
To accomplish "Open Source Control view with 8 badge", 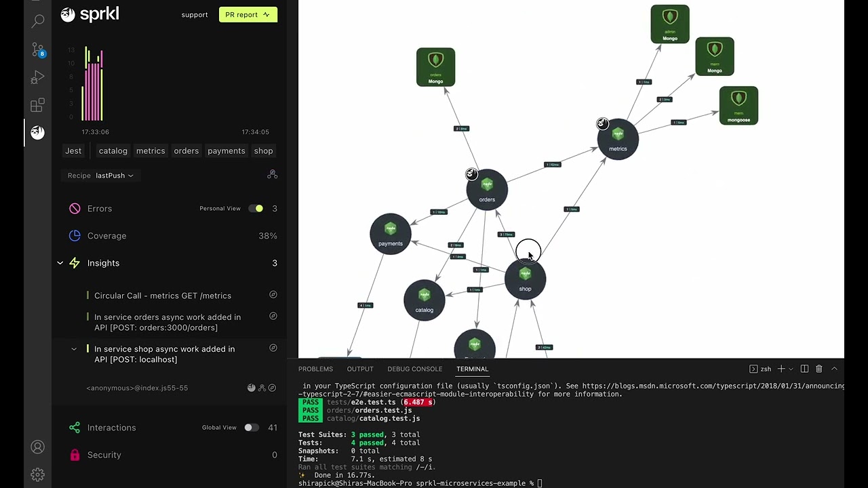I will tap(38, 49).
